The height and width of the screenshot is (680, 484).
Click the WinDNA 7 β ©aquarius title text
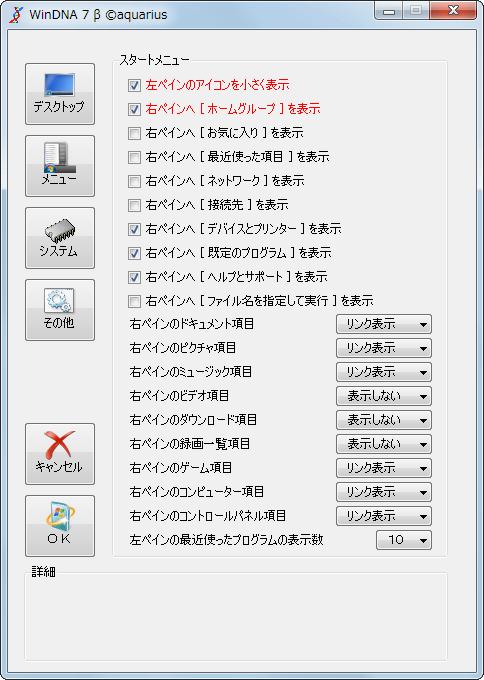pyautogui.click(x=98, y=15)
